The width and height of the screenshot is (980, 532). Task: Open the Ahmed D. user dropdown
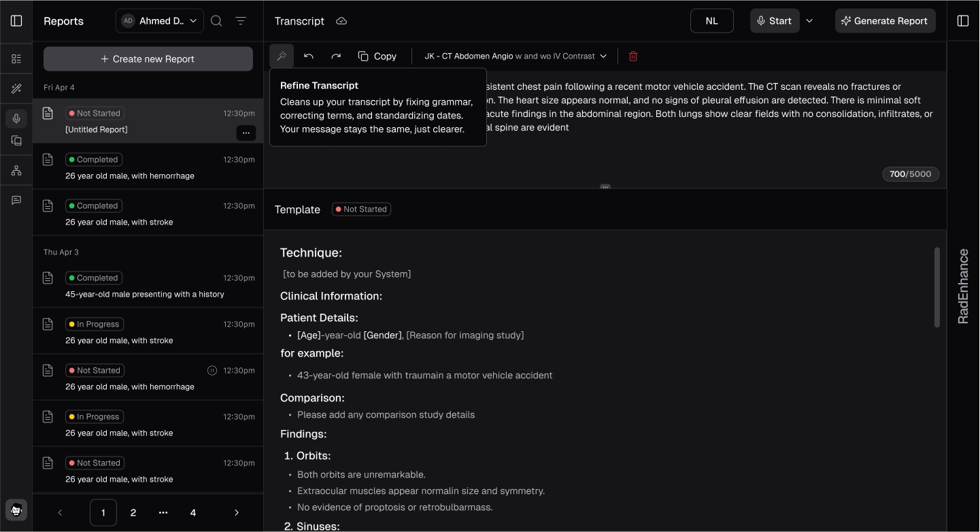pyautogui.click(x=160, y=21)
